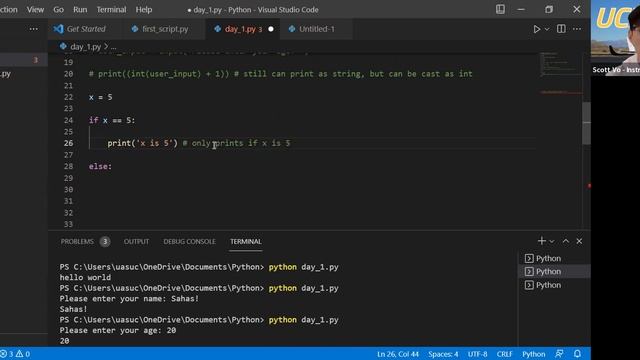Click terminal line 'Please enter your name: Sahas!'
The image size is (640, 360).
129,299
